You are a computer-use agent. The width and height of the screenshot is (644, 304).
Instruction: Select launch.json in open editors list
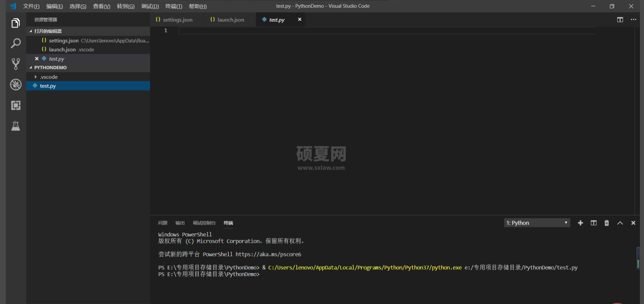click(88, 49)
